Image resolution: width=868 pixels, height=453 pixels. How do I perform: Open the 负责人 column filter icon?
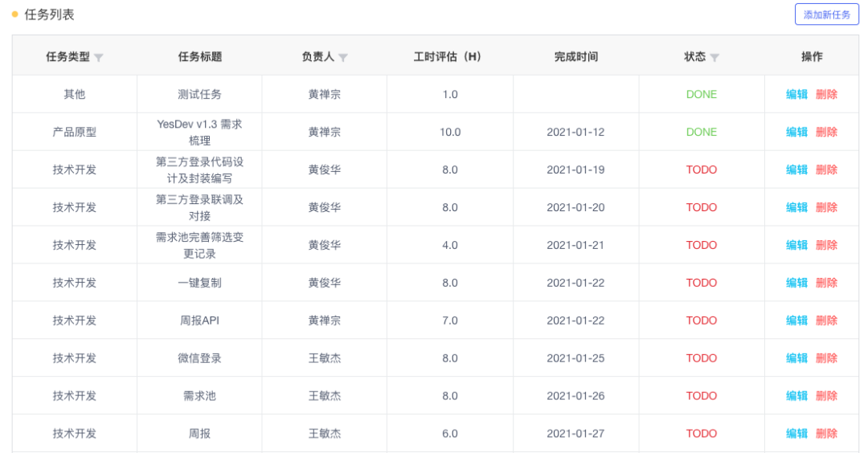click(x=343, y=58)
